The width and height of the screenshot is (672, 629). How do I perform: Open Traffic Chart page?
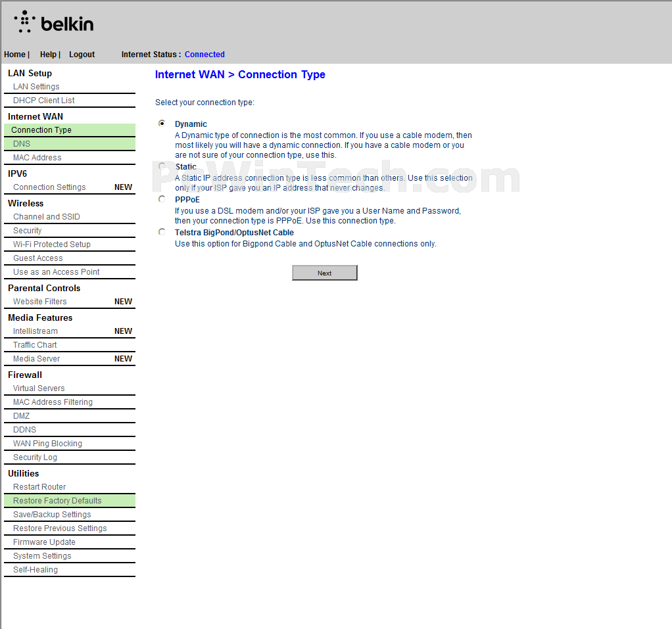coord(35,345)
